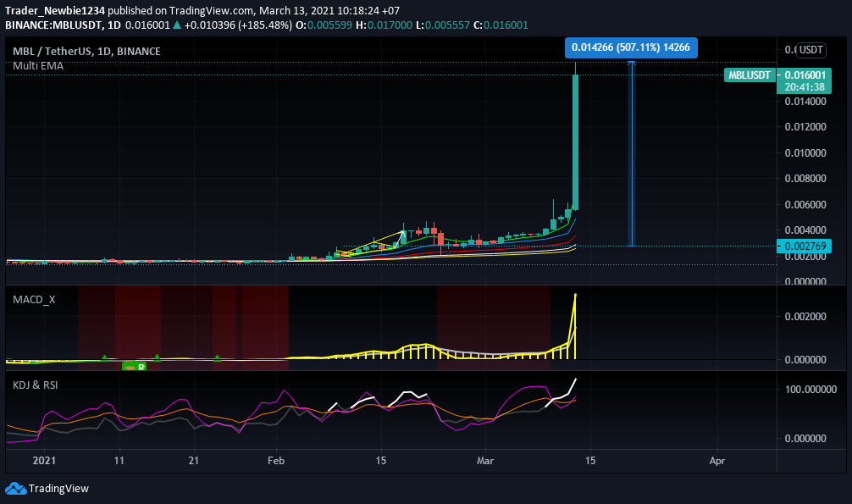This screenshot has width=852, height=504.
Task: Click the 0.012000 price axis tick
Action: pyautogui.click(x=805, y=127)
